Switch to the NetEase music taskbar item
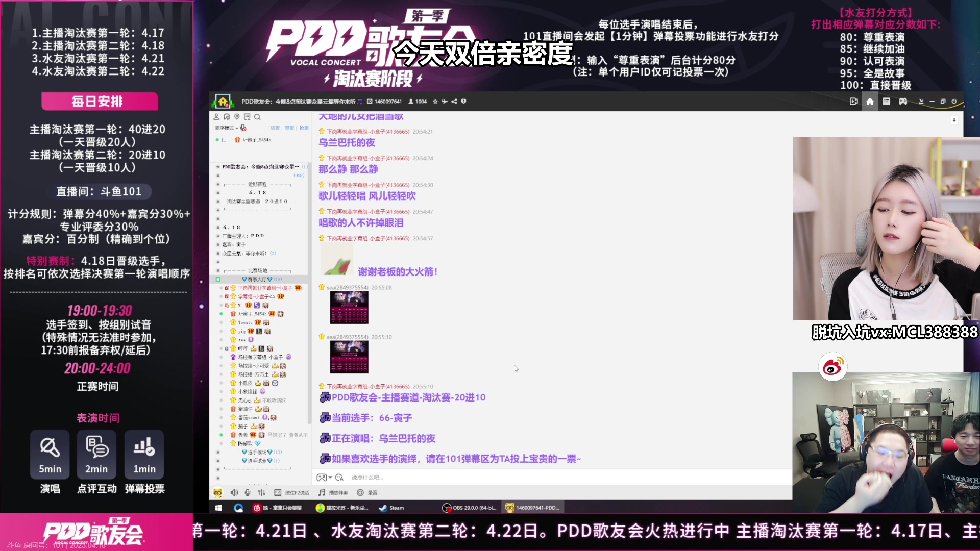 (x=278, y=508)
